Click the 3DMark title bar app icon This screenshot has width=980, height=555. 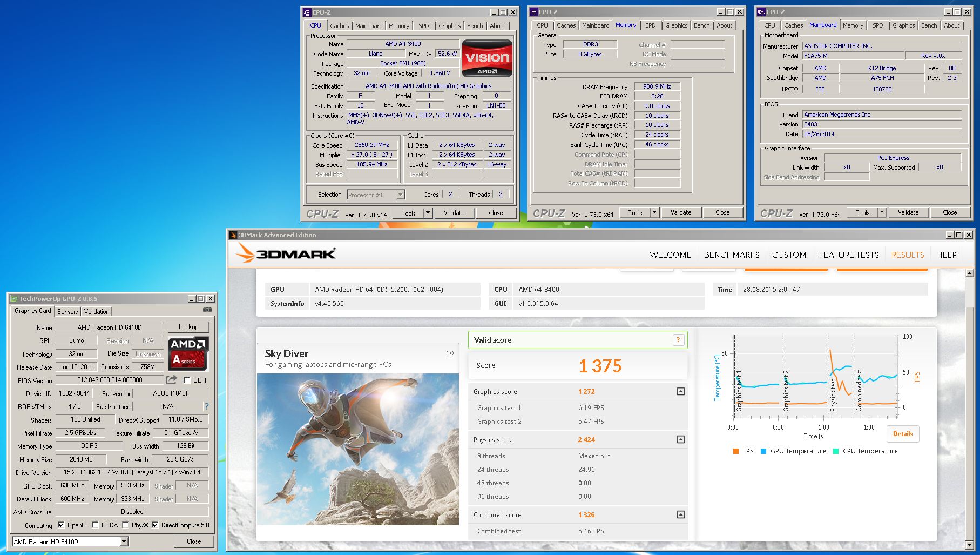pyautogui.click(x=233, y=235)
